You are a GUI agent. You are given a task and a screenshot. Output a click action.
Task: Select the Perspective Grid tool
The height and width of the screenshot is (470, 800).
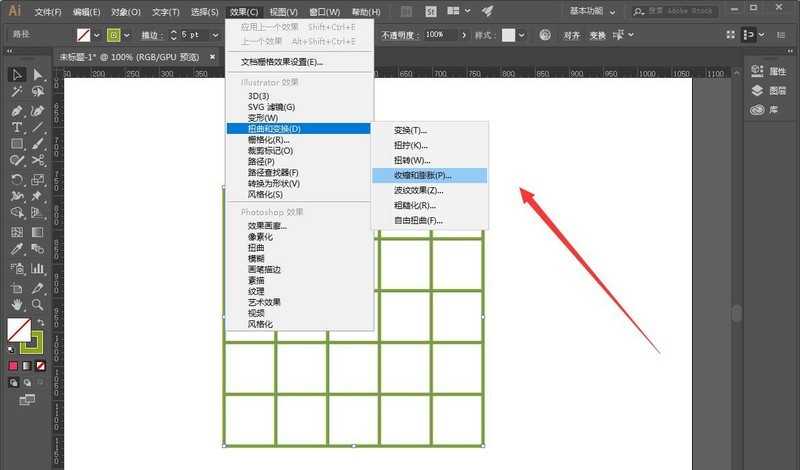pos(37,213)
